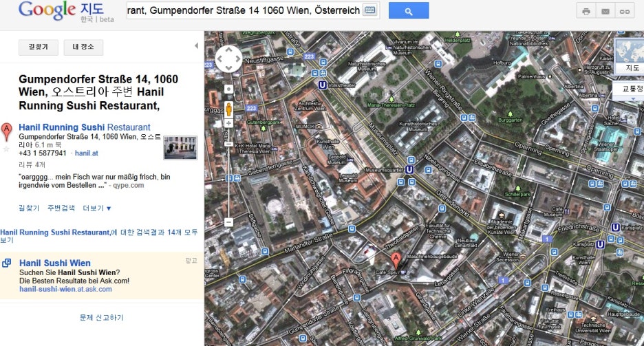The width and height of the screenshot is (644, 346).
Task: Click the Maria-Theresien-Platz tree icon
Action: 391,99
